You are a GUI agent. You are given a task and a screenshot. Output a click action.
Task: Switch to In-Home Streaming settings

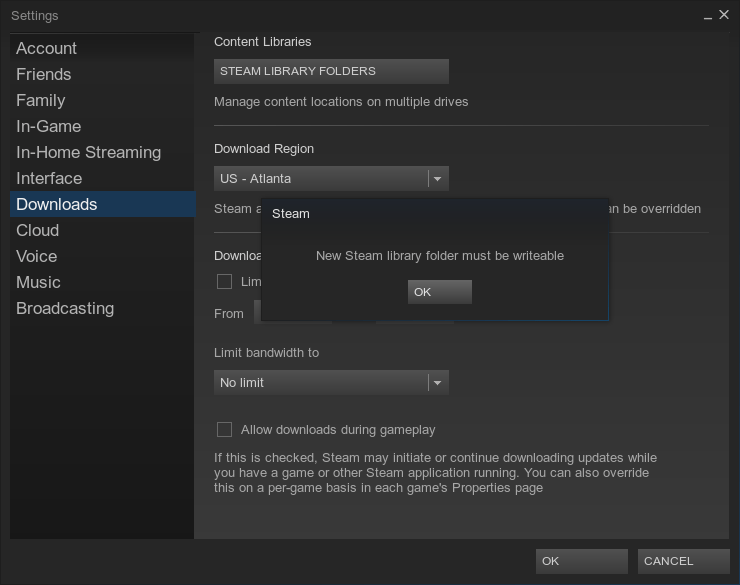coord(102,152)
